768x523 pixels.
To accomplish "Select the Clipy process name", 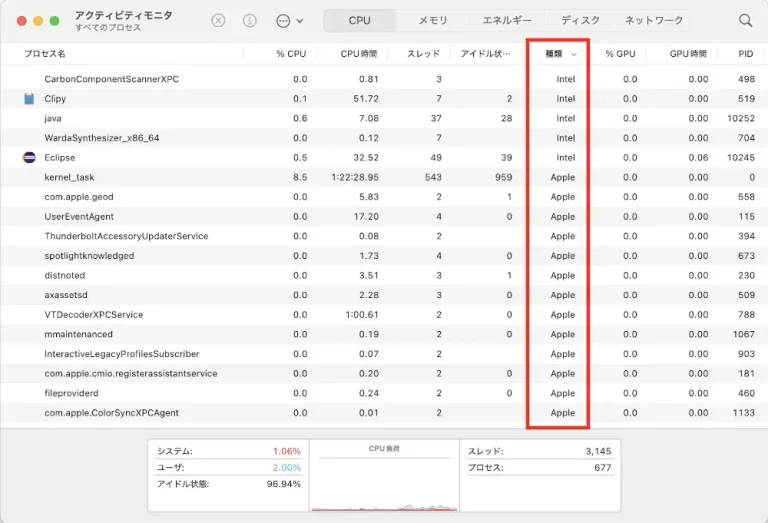I will pyautogui.click(x=55, y=99).
